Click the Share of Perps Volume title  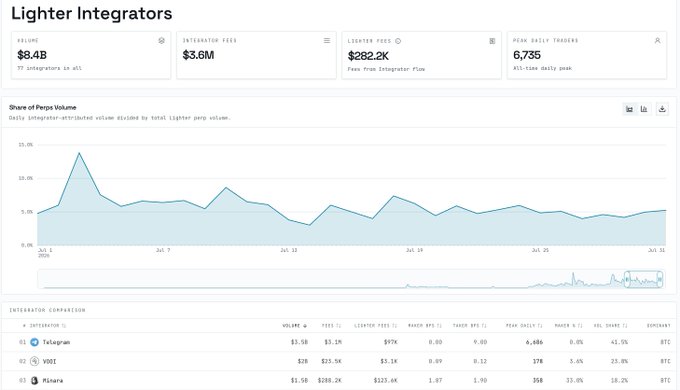click(42, 107)
